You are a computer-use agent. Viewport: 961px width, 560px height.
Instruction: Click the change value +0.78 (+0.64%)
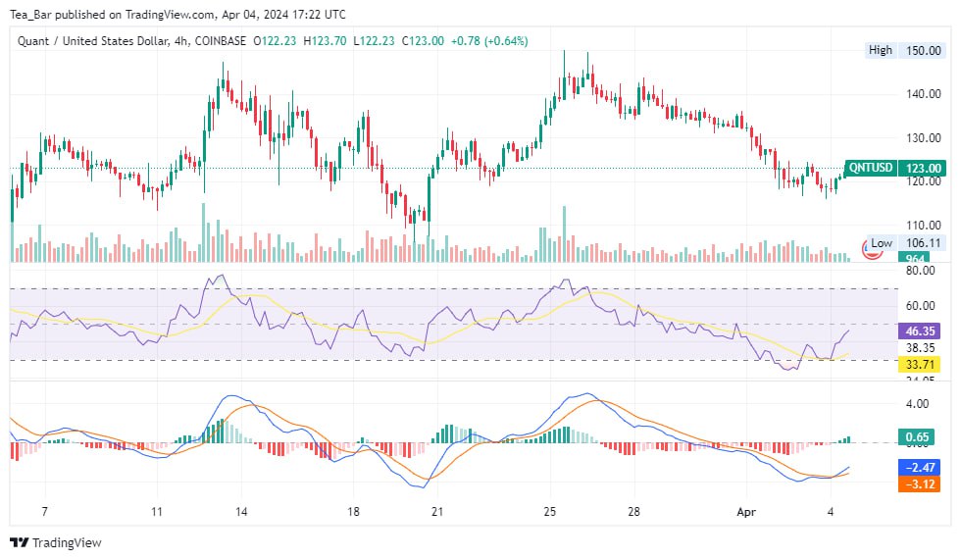point(489,41)
